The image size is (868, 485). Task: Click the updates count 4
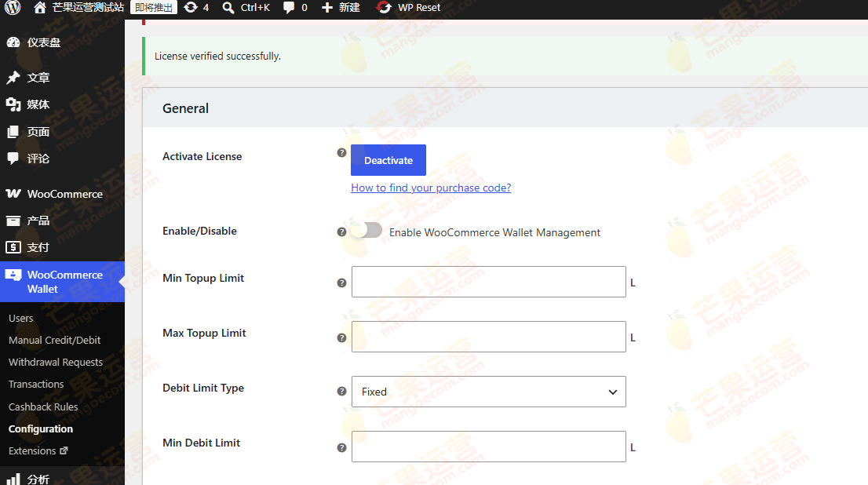coord(206,7)
